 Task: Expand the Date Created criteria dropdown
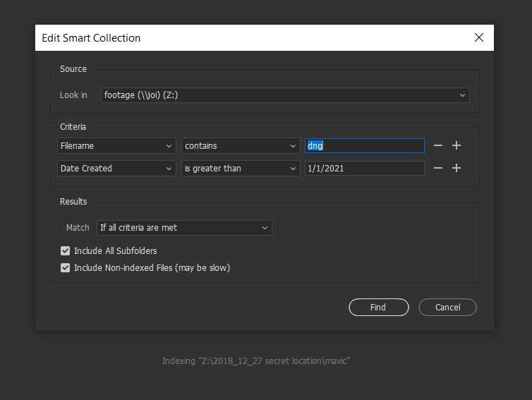click(x=116, y=169)
